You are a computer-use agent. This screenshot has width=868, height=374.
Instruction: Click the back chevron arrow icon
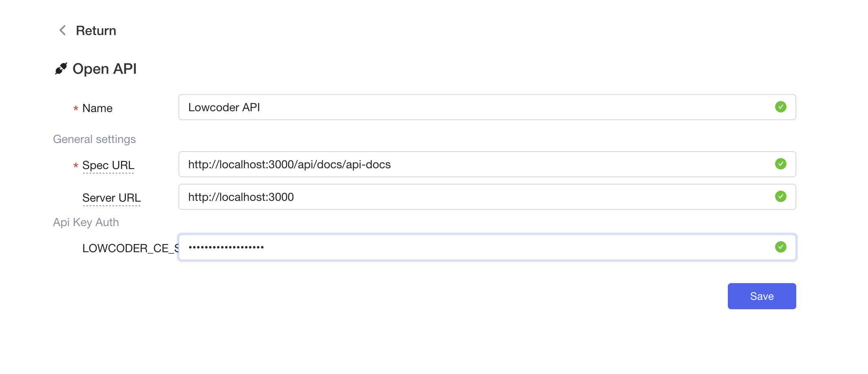tap(63, 30)
